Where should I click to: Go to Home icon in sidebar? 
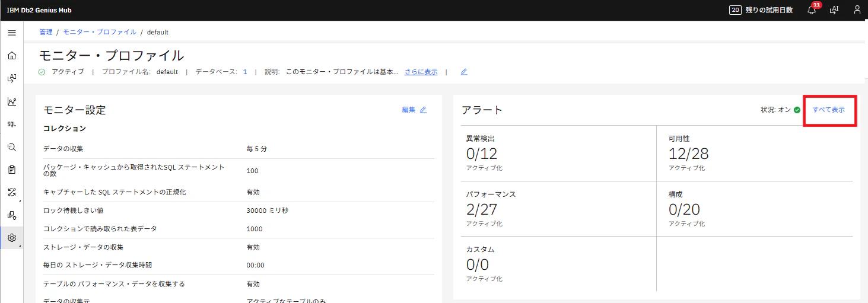point(12,56)
